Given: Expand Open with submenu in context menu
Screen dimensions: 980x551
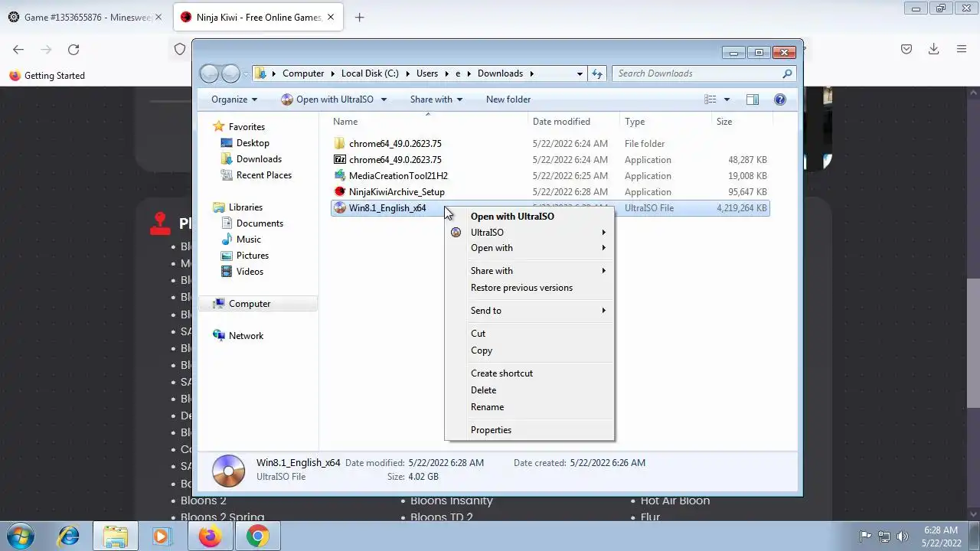Looking at the screenshot, I should click(x=530, y=248).
